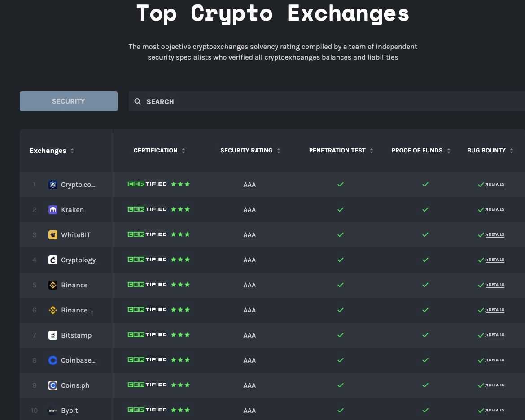525x420 pixels.
Task: Click the CERtified badge in the Cryptology row
Action: pos(147,259)
